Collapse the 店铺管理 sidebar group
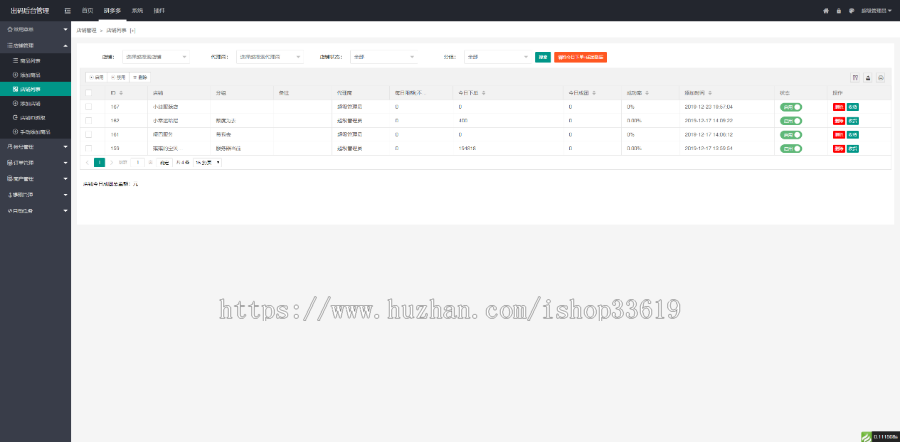The height and width of the screenshot is (442, 900). (x=35, y=45)
